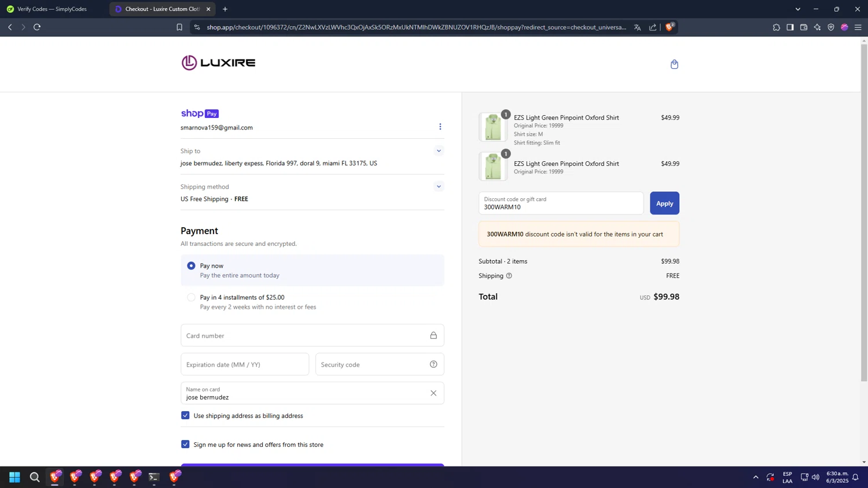
Task: View site information icon in address bar
Action: 197,27
